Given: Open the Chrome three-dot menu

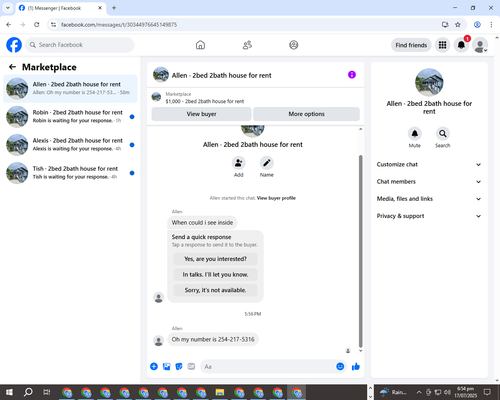Looking at the screenshot, I should tap(491, 25).
